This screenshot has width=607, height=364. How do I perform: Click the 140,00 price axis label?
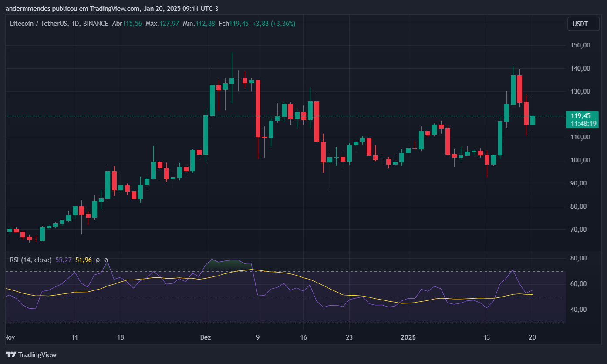pyautogui.click(x=580, y=68)
